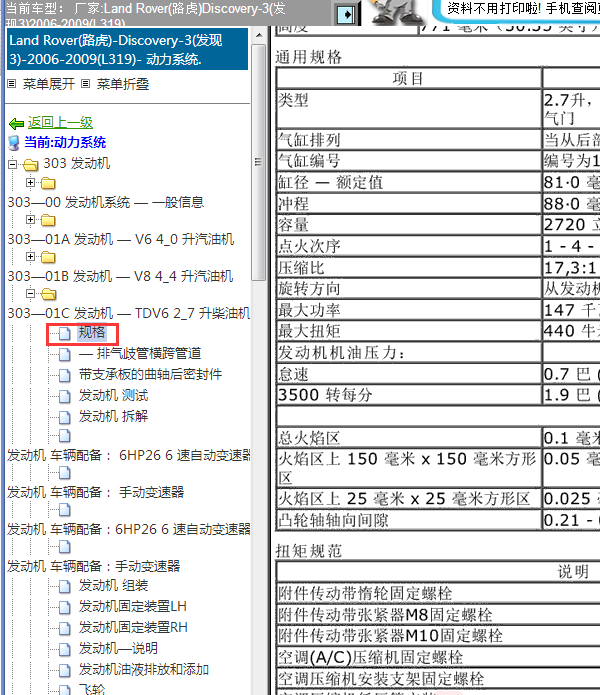Click the 当前:动力系统 heading icon
This screenshot has height=695, width=600.
click(14, 143)
